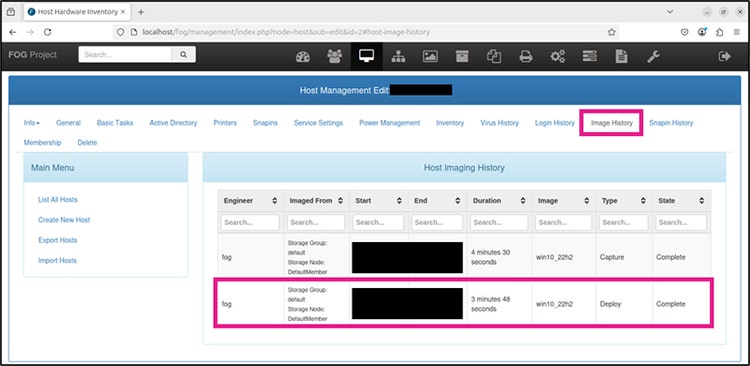Sort table by Duration column
Screen dimensions: 750x366
click(499, 201)
